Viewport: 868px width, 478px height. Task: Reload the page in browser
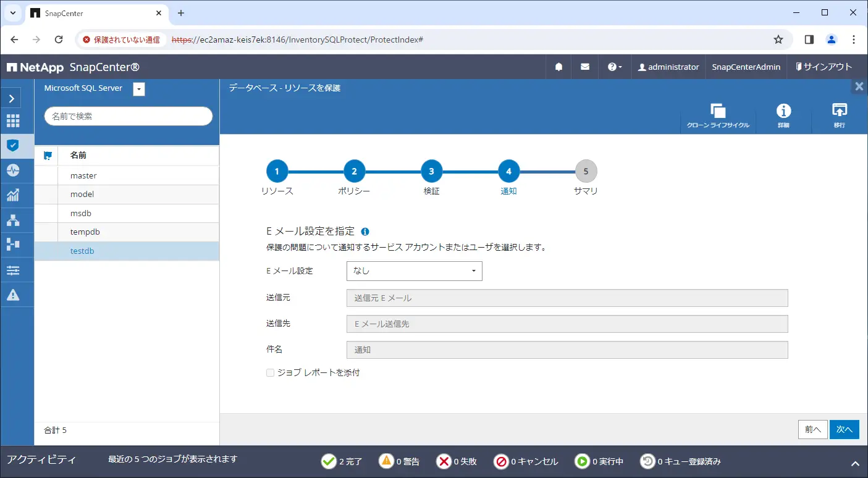(59, 40)
